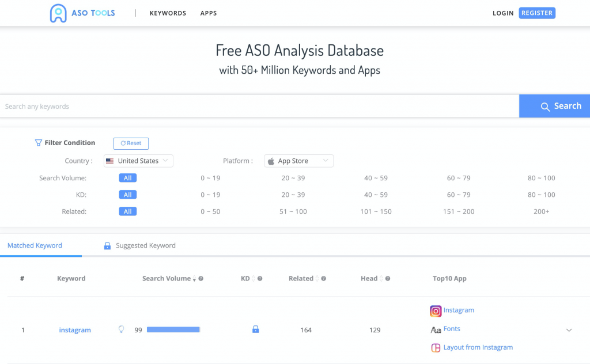Click the KD lock icon for instagram
Viewport: 590px width, 364px height.
(x=255, y=329)
